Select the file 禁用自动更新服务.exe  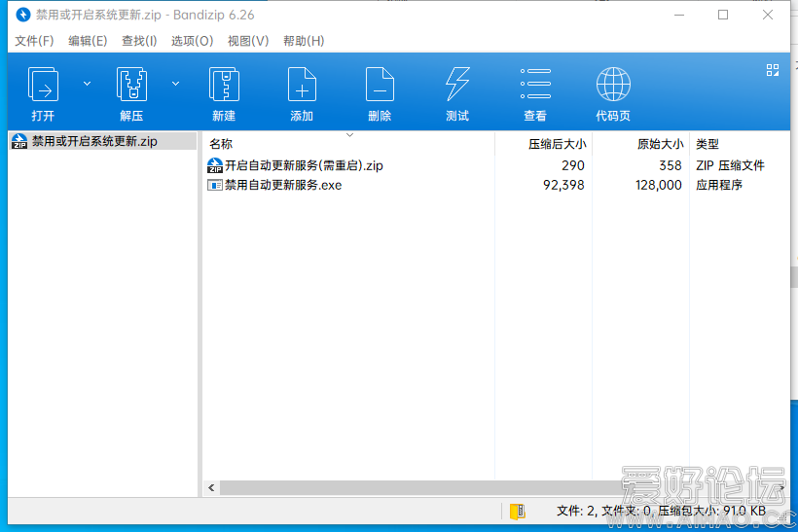click(283, 185)
